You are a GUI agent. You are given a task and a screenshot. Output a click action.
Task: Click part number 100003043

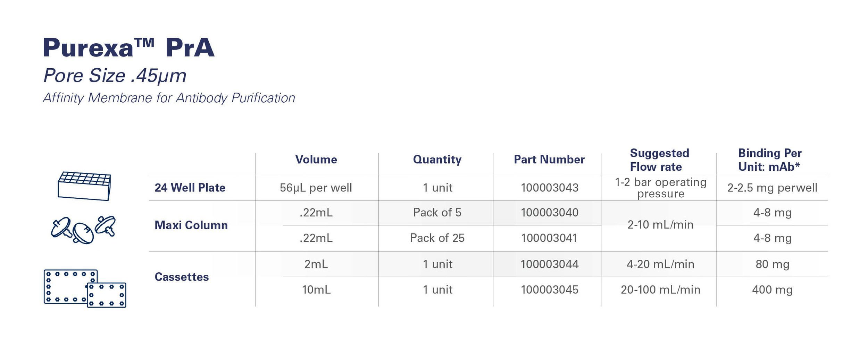550,188
